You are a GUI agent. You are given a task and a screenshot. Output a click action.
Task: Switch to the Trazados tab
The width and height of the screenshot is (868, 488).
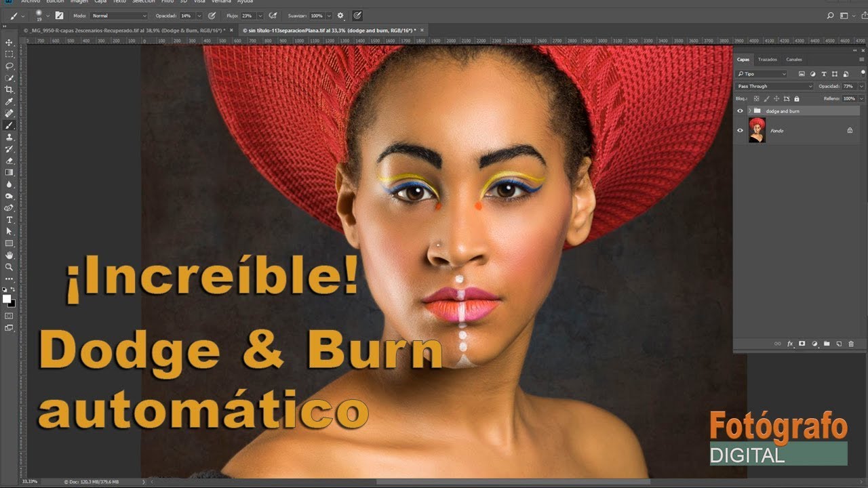point(768,59)
